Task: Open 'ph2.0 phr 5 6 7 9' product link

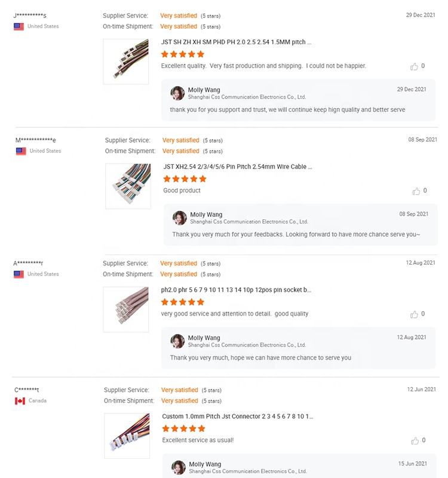Action: (x=236, y=290)
